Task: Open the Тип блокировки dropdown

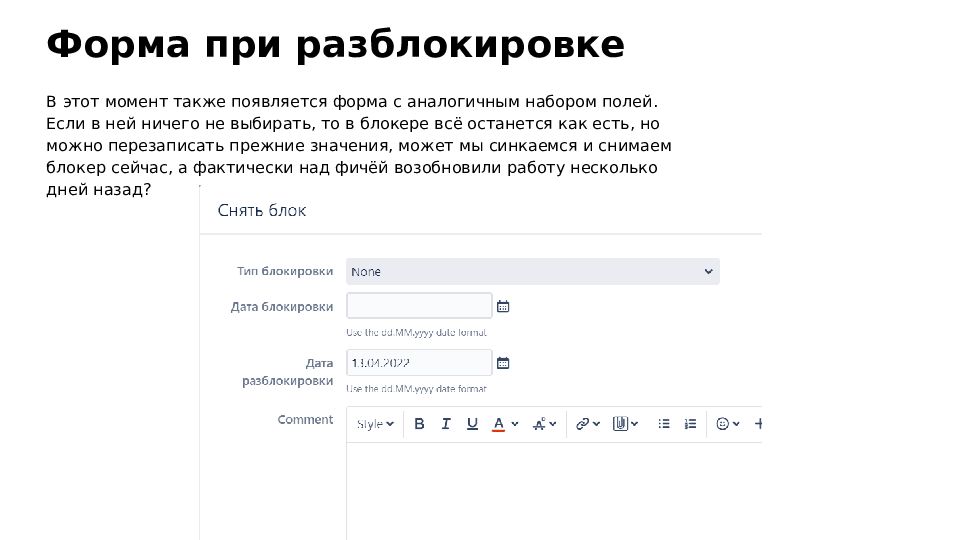Action: (x=532, y=271)
